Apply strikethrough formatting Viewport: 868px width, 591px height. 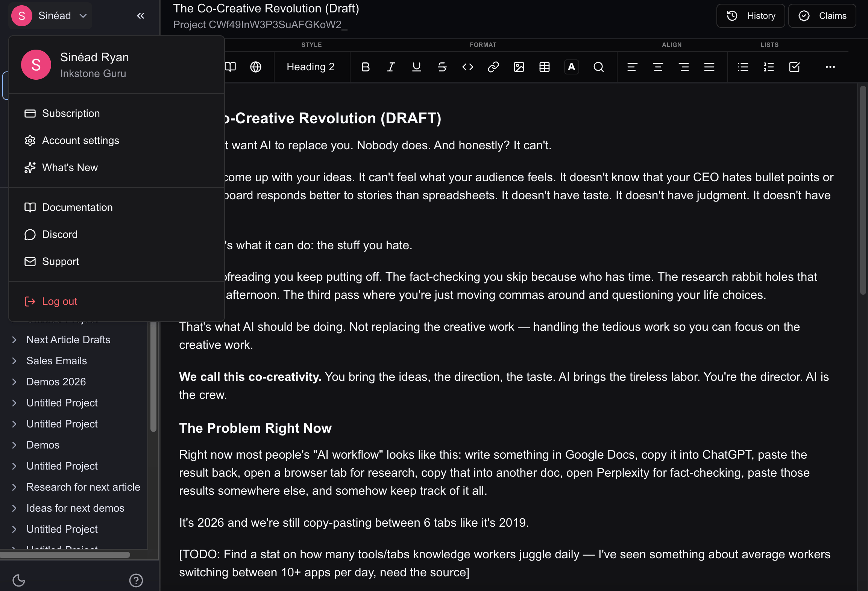[442, 67]
